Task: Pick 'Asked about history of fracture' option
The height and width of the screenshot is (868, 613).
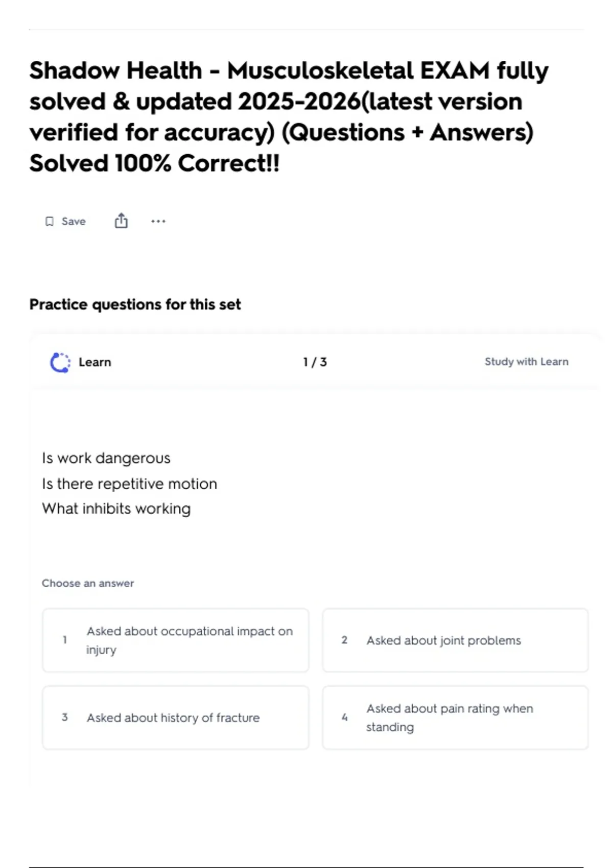Action: 173,717
